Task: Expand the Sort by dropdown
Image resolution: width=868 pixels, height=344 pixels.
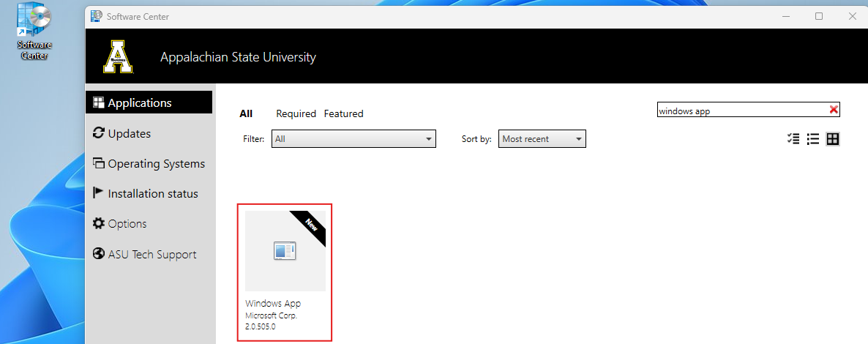Action: pyautogui.click(x=542, y=139)
